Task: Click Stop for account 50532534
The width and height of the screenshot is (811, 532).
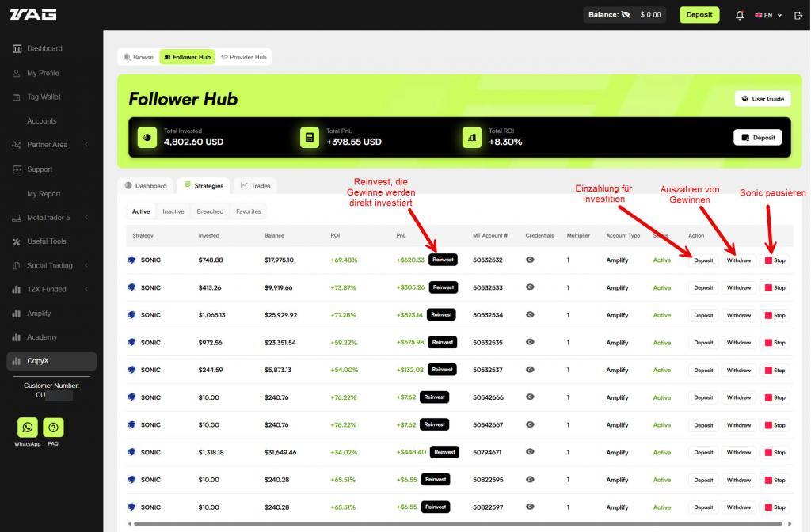Action: [775, 315]
